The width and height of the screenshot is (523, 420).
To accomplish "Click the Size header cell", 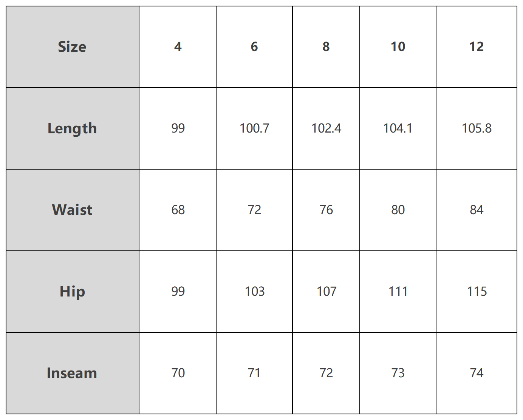I will (x=72, y=47).
